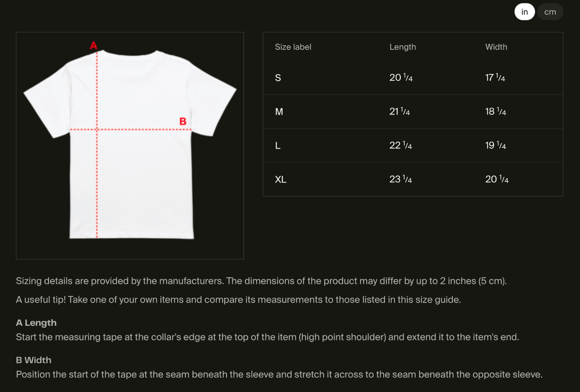
Task: Click the 'Width' column header
Action: click(x=496, y=47)
